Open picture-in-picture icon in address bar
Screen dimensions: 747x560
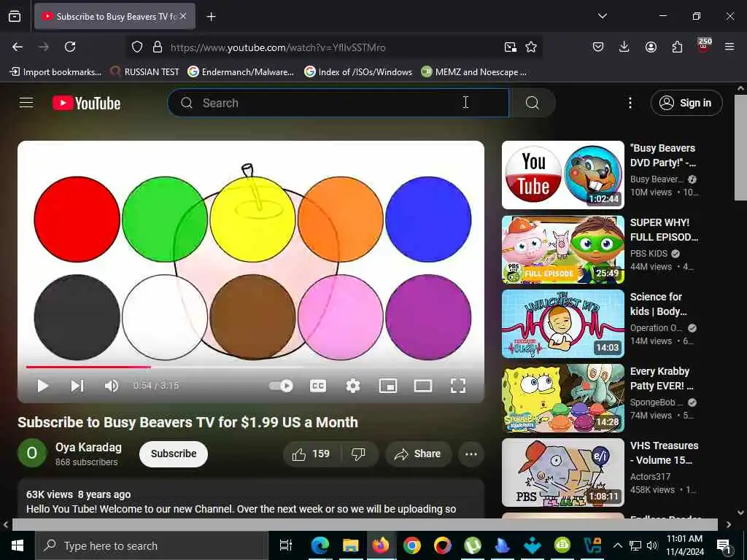510,47
